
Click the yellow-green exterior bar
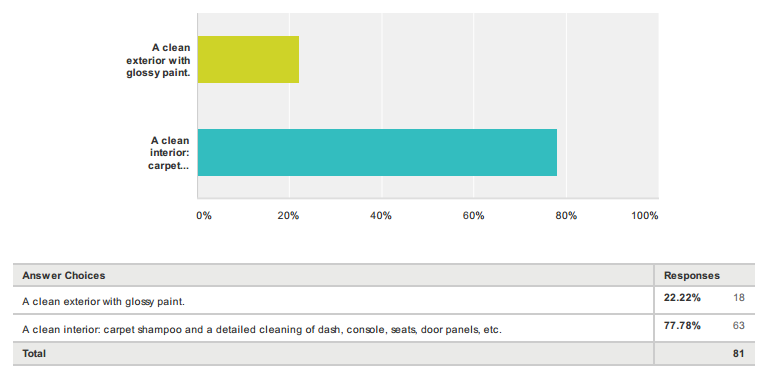coord(248,59)
